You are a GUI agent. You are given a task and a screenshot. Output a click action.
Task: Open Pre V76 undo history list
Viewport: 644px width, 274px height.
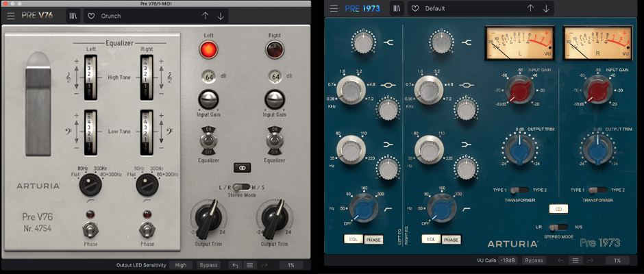click(249, 265)
